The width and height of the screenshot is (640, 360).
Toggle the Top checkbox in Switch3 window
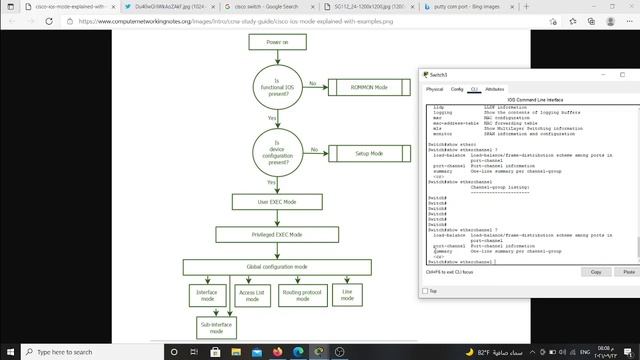(425, 291)
